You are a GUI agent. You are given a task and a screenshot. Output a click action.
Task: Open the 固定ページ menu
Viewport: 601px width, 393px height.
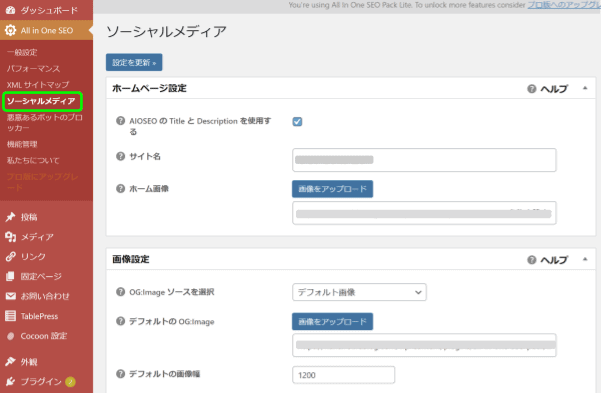pyautogui.click(x=41, y=277)
